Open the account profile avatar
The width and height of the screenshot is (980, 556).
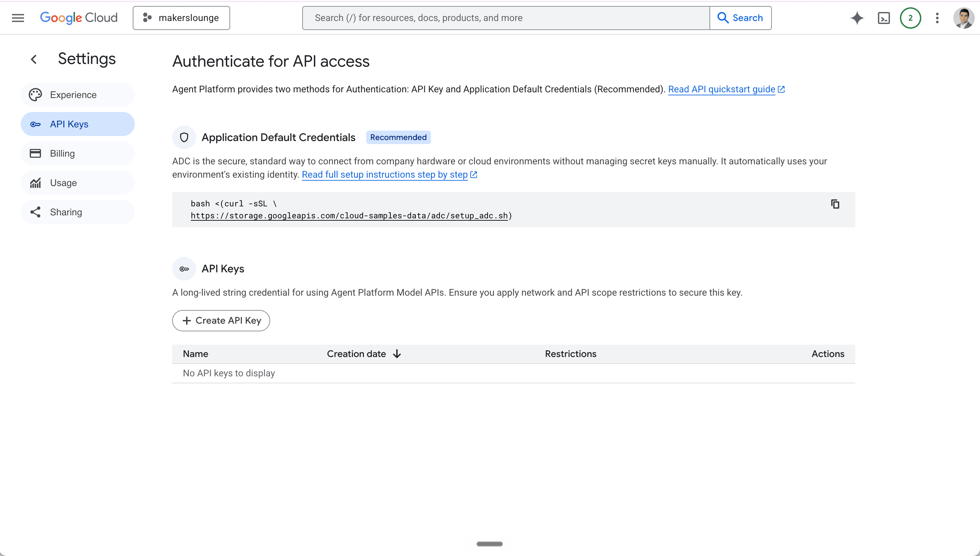click(964, 18)
